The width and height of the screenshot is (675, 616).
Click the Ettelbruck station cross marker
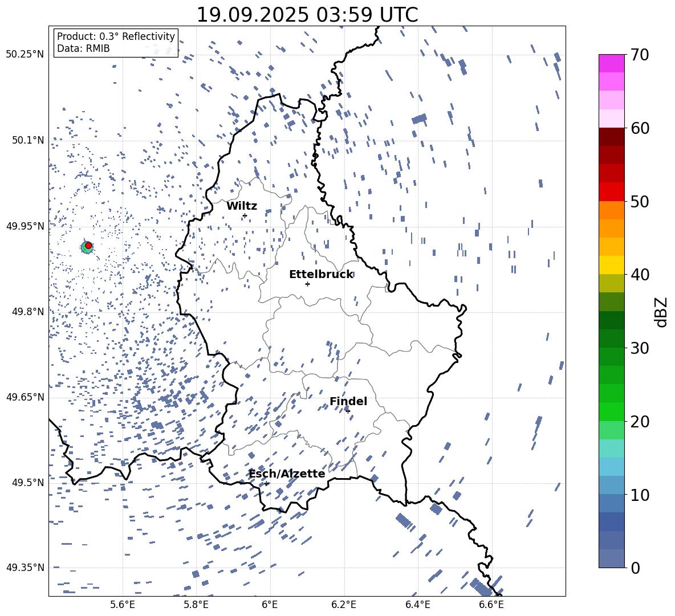coord(307,284)
